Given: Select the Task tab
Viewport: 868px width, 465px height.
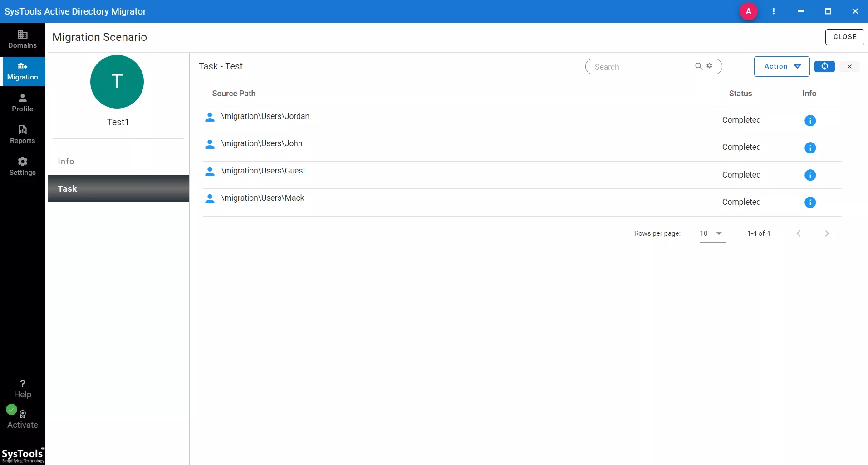Looking at the screenshot, I should point(118,188).
